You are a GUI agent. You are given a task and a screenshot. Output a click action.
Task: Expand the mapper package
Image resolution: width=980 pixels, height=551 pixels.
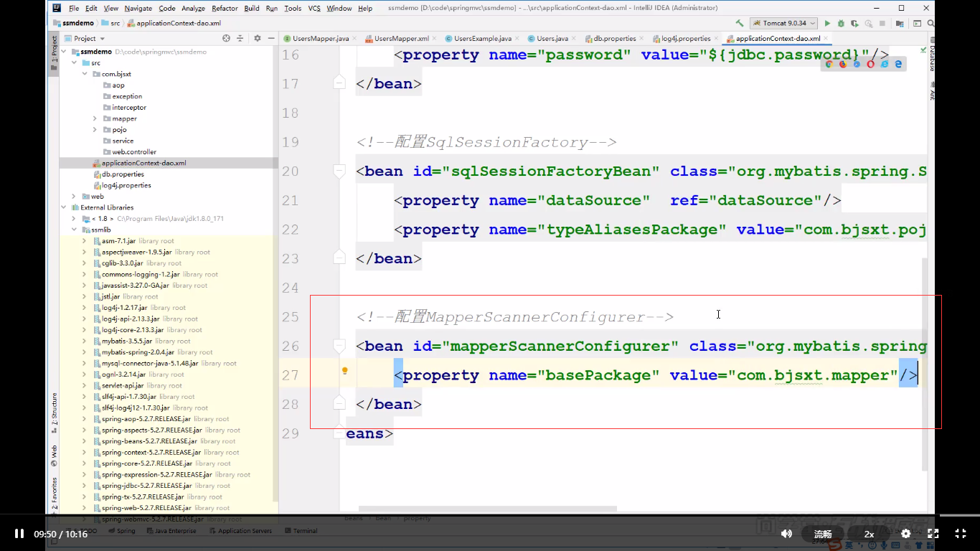95,118
